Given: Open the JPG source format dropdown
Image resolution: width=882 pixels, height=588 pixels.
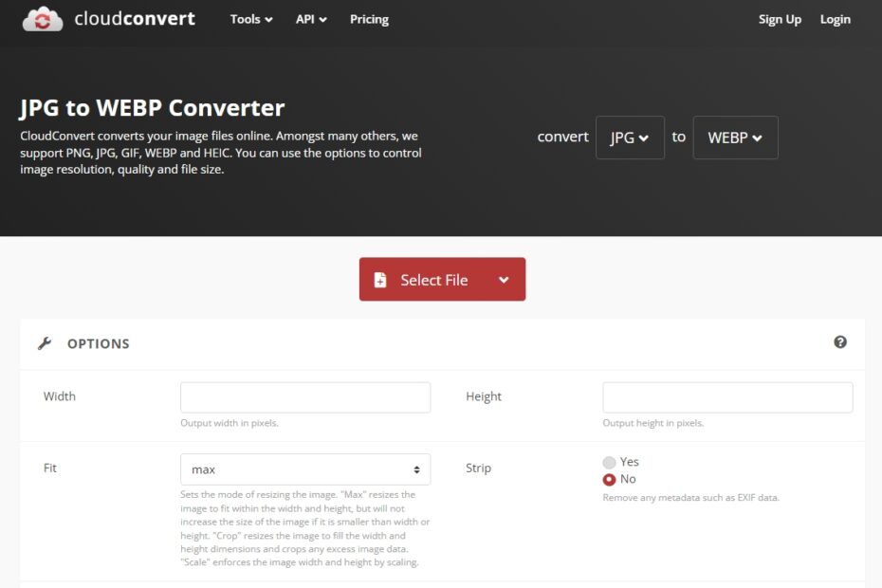Looking at the screenshot, I should (630, 138).
